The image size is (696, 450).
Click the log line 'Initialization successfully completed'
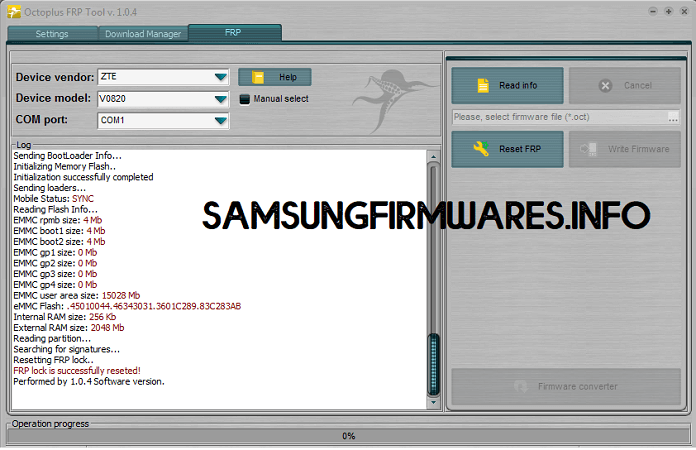[83, 177]
